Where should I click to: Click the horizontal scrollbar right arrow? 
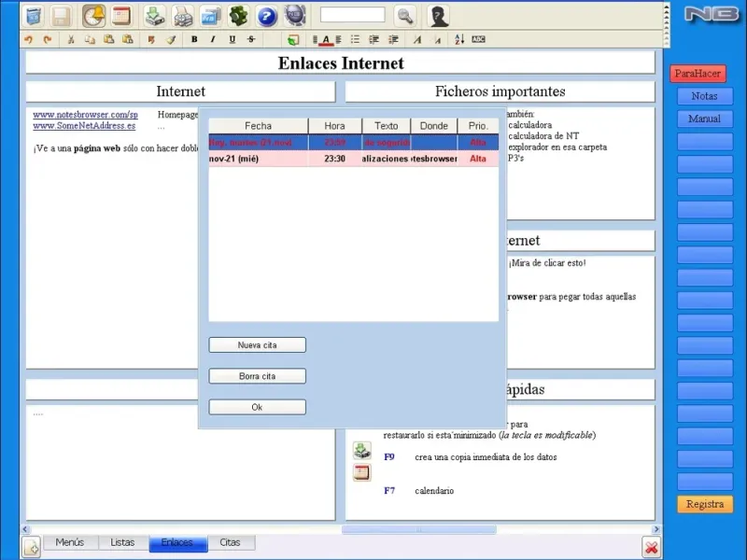pos(656,529)
